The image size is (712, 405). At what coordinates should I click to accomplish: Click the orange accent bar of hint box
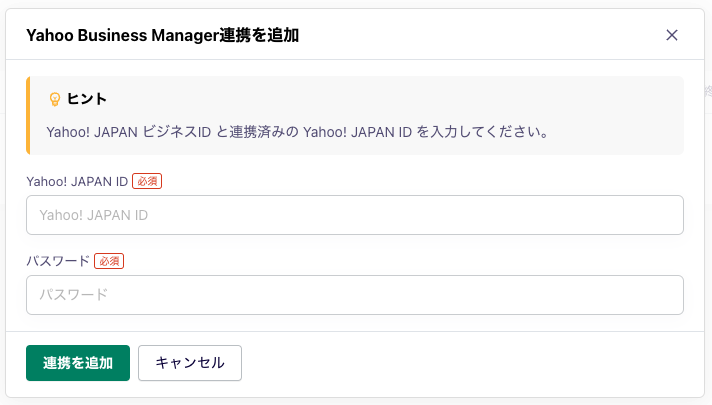[28, 115]
